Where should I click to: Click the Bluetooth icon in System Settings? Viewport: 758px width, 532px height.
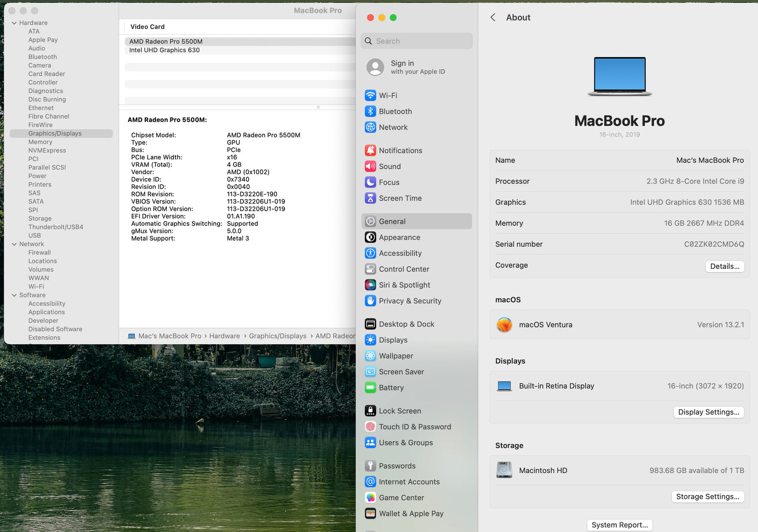[370, 111]
